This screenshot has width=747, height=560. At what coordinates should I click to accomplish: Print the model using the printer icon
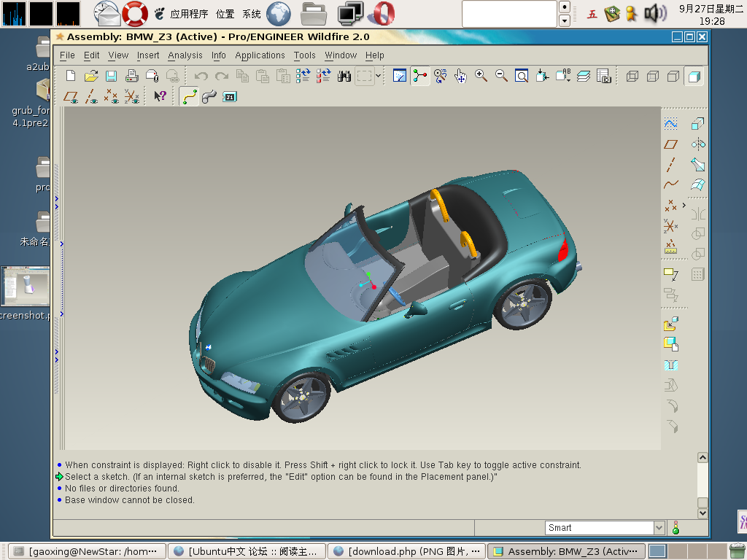tap(131, 76)
